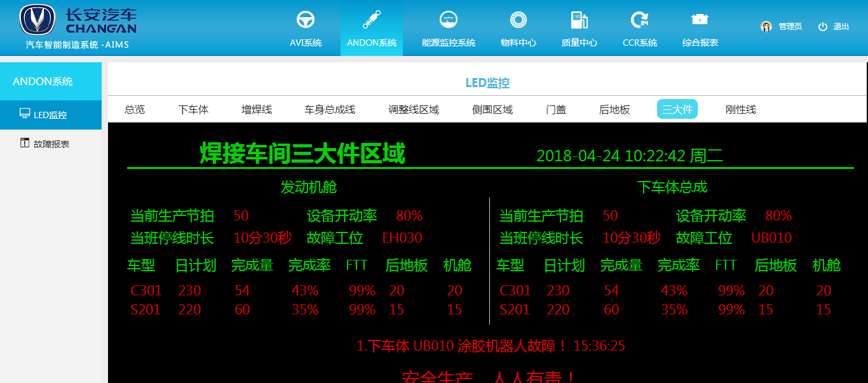Screen dimensions: 868x383
Task: Switch to the 车身总成线 tab
Action: click(330, 109)
